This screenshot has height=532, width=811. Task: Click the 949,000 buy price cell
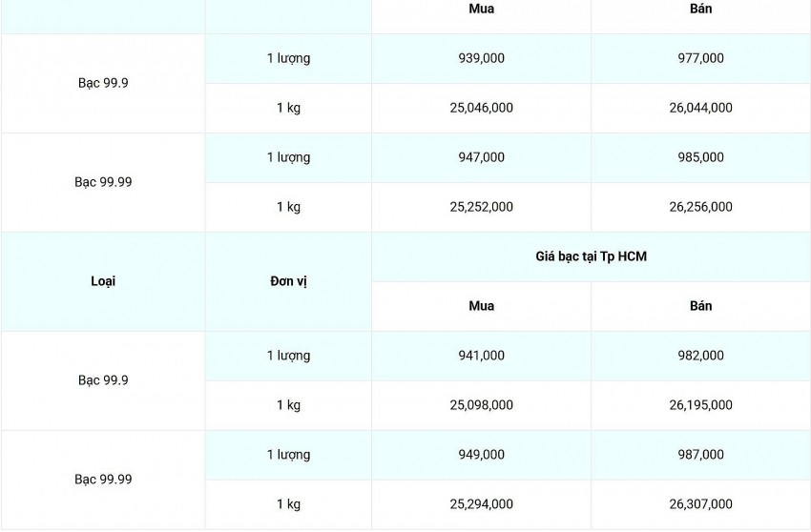pyautogui.click(x=481, y=455)
